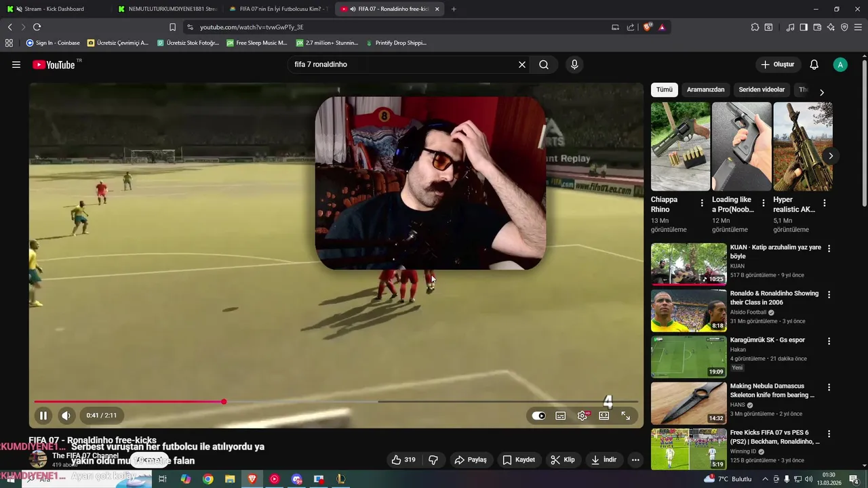Image resolution: width=868 pixels, height=488 pixels.
Task: Open options for Hyper realistic AK short
Action: [824, 203]
